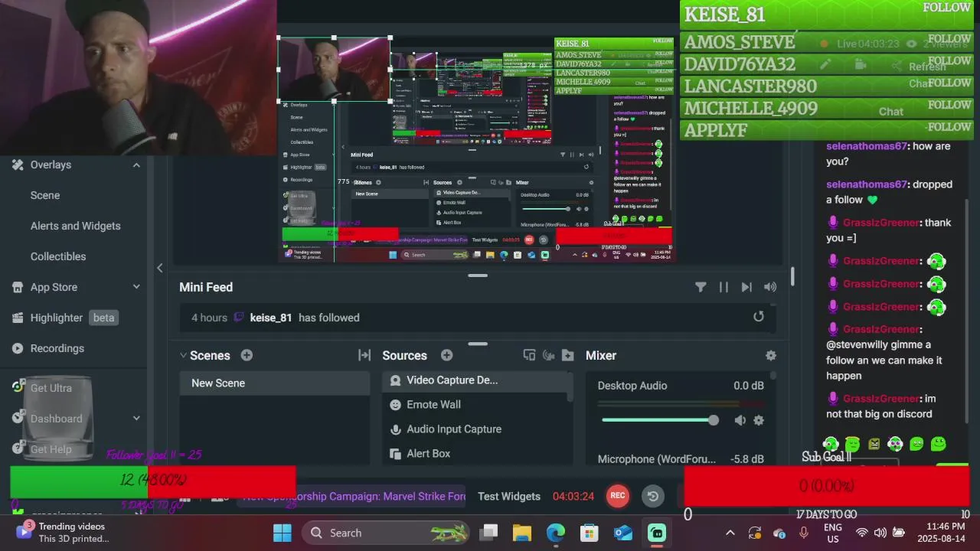980x551 pixels.
Task: Switch the ENG US input language
Action: click(832, 533)
